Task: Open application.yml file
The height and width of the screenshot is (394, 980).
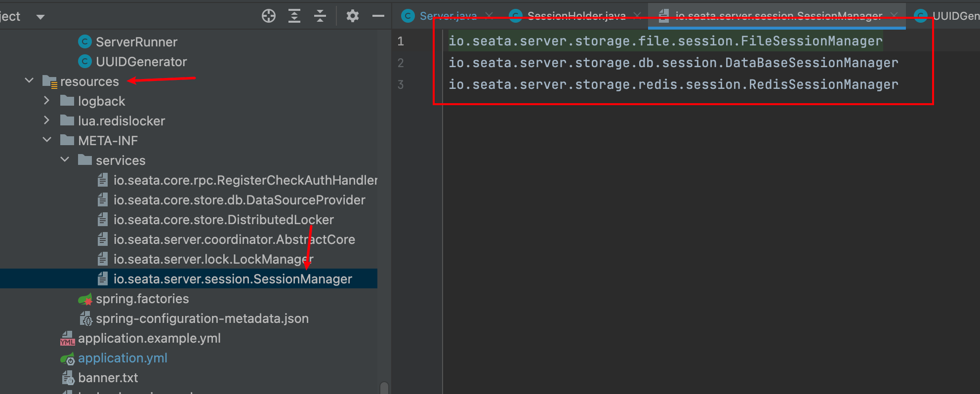Action: pyautogui.click(x=122, y=358)
